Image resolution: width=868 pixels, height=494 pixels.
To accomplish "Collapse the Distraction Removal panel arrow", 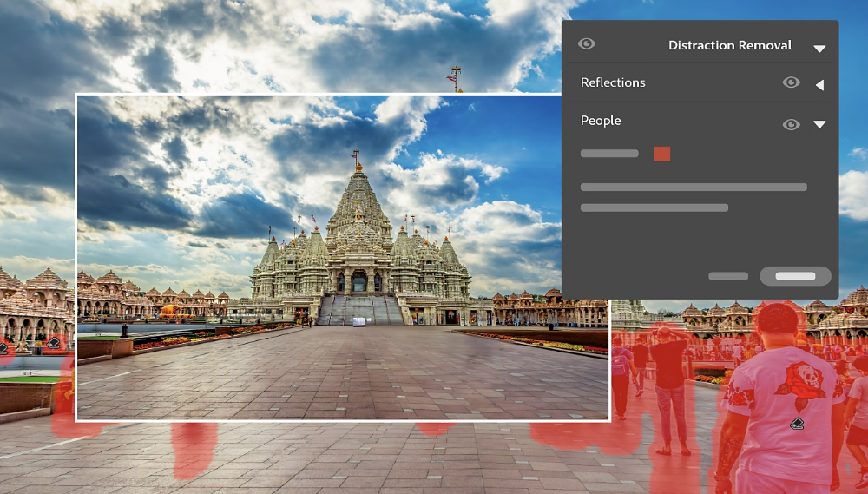I will click(819, 49).
